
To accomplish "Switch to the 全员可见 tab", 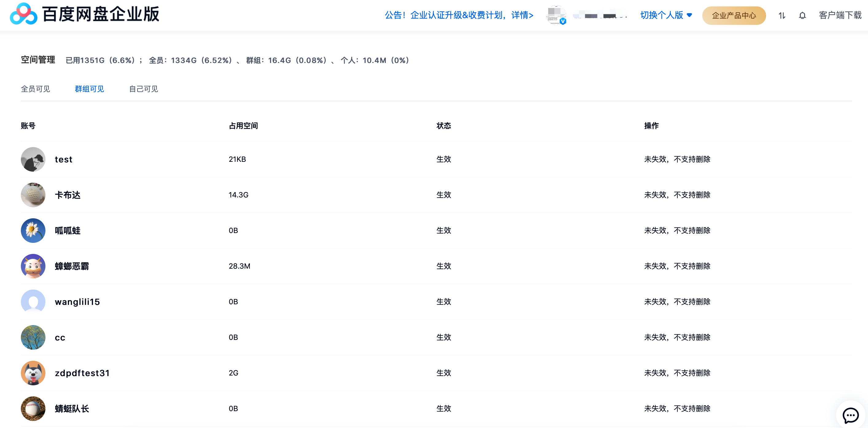I will (35, 89).
